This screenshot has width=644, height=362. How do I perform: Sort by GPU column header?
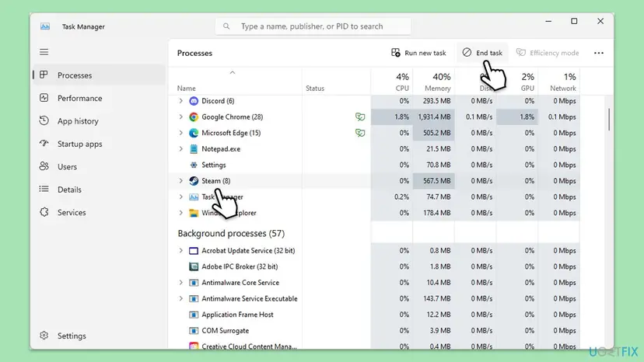tap(517, 82)
